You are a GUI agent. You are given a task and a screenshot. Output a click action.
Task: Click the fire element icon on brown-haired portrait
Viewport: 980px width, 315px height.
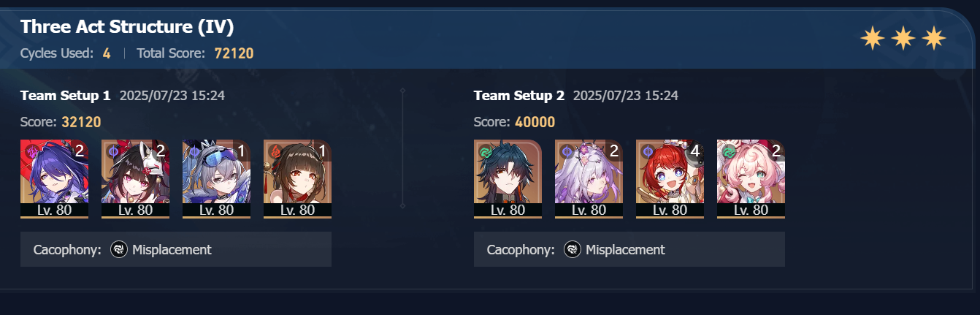point(275,151)
